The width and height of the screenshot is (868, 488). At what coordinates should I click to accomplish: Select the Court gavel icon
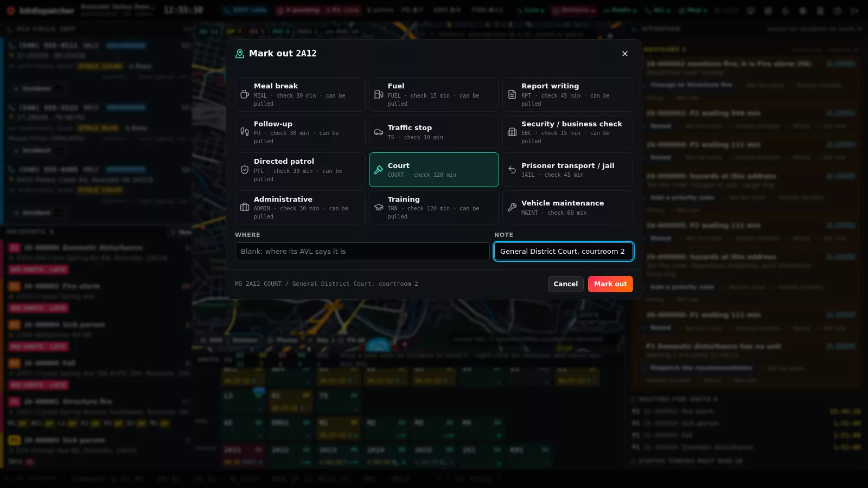tap(379, 170)
